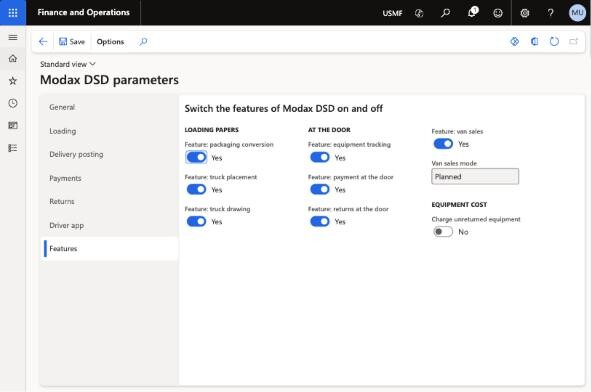Select the Features tab
Image resolution: width=591 pixels, height=392 pixels.
[110, 248]
